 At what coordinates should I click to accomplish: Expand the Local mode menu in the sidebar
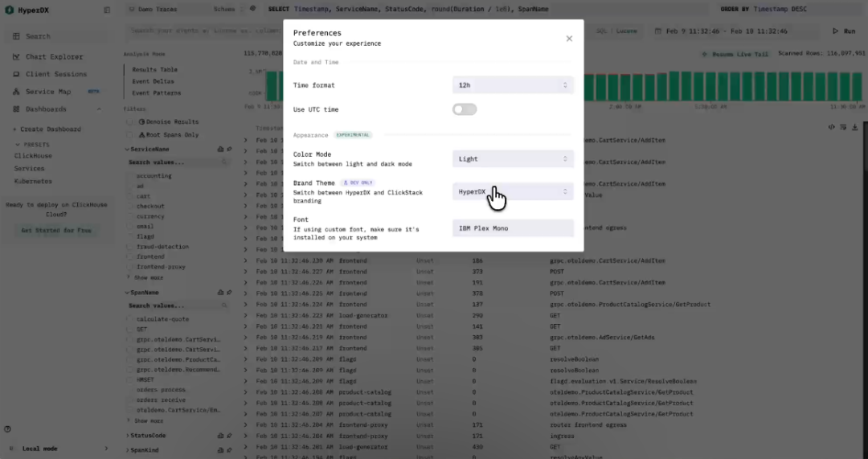pyautogui.click(x=106, y=449)
